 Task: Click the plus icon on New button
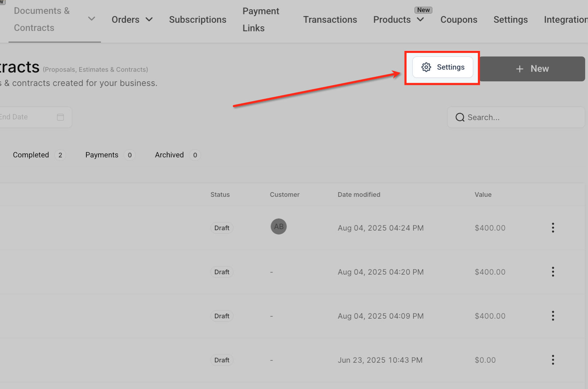pyautogui.click(x=520, y=69)
